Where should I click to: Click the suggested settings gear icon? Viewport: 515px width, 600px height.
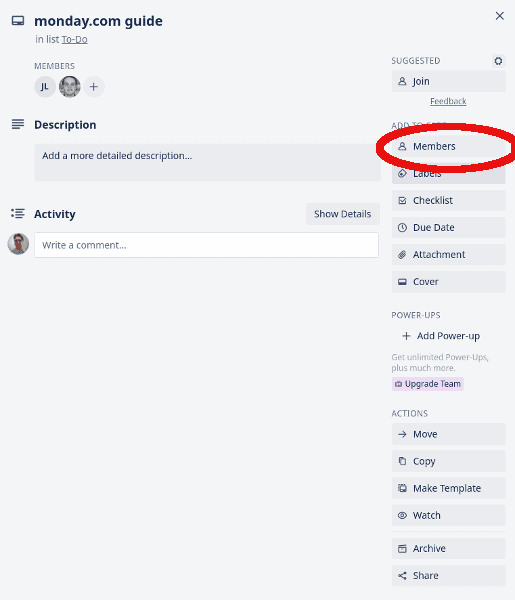click(498, 61)
